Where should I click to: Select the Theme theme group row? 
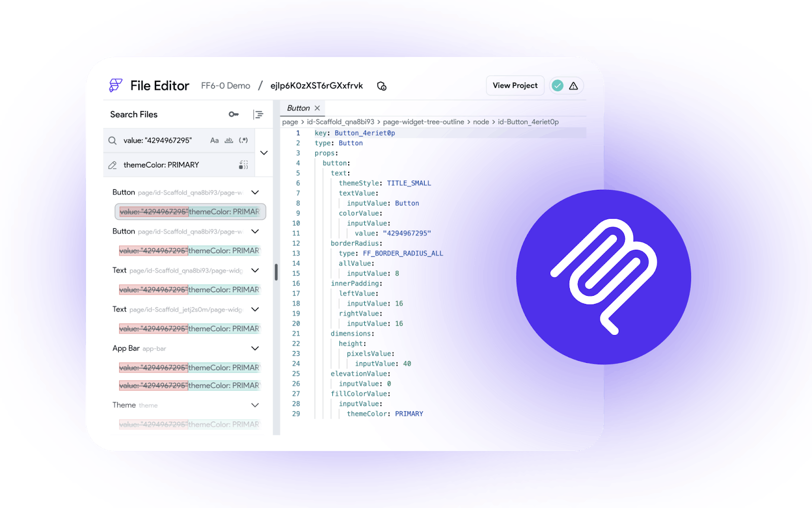pos(186,405)
